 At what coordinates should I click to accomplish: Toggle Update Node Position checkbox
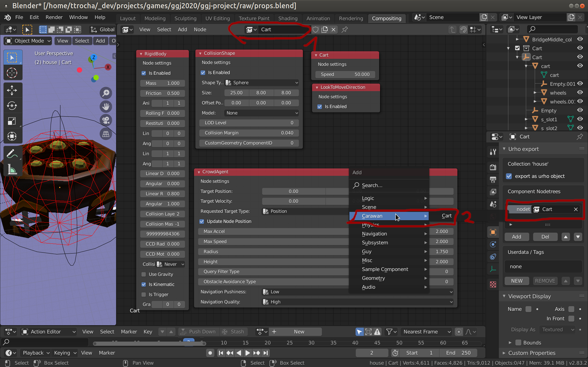click(x=202, y=221)
